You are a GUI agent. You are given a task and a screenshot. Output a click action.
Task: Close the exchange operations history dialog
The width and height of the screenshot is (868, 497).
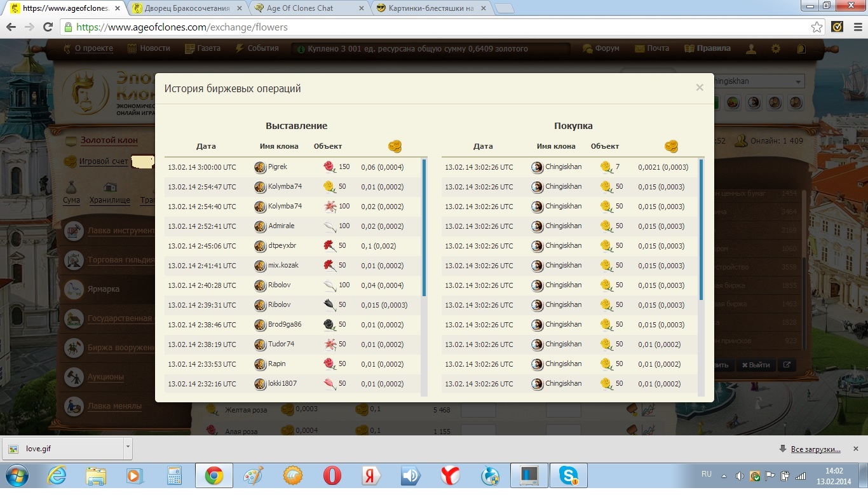point(699,88)
